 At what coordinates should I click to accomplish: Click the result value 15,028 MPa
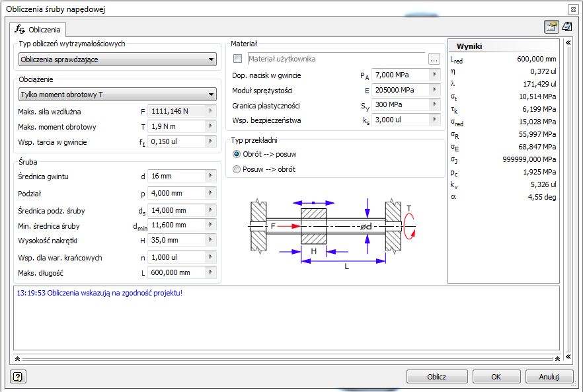point(537,122)
